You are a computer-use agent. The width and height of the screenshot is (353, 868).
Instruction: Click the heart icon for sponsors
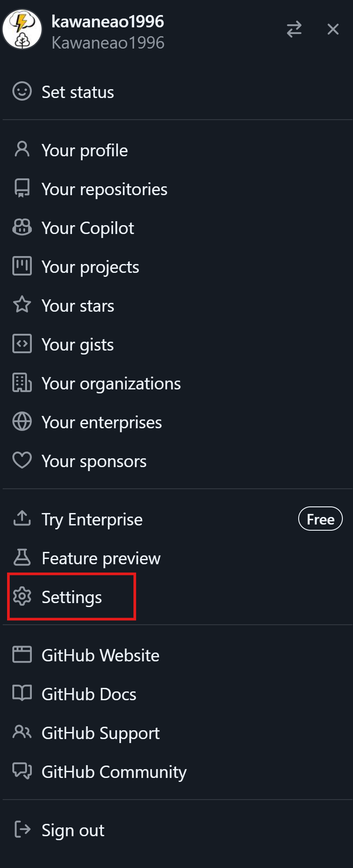[22, 460]
